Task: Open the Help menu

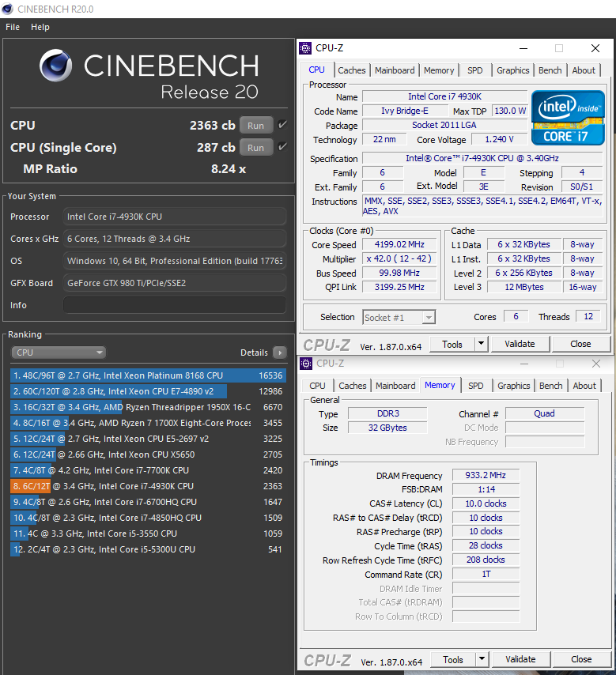Action: coord(40,27)
